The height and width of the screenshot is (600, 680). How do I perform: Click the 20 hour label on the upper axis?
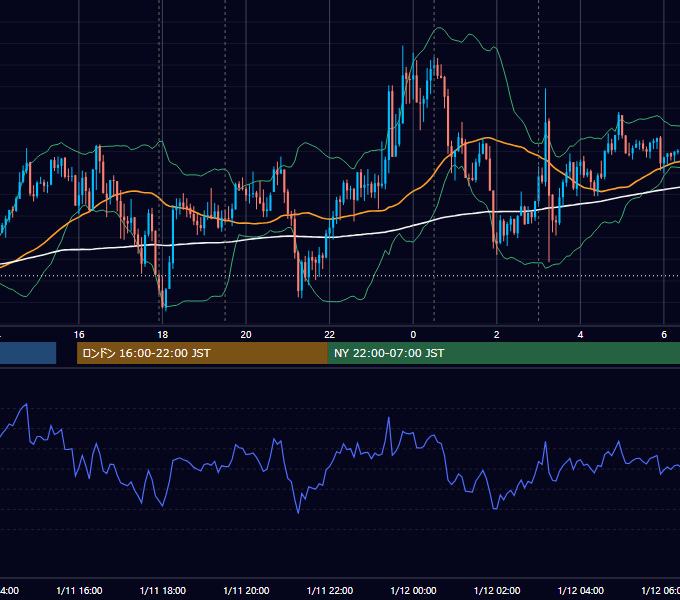click(x=246, y=335)
